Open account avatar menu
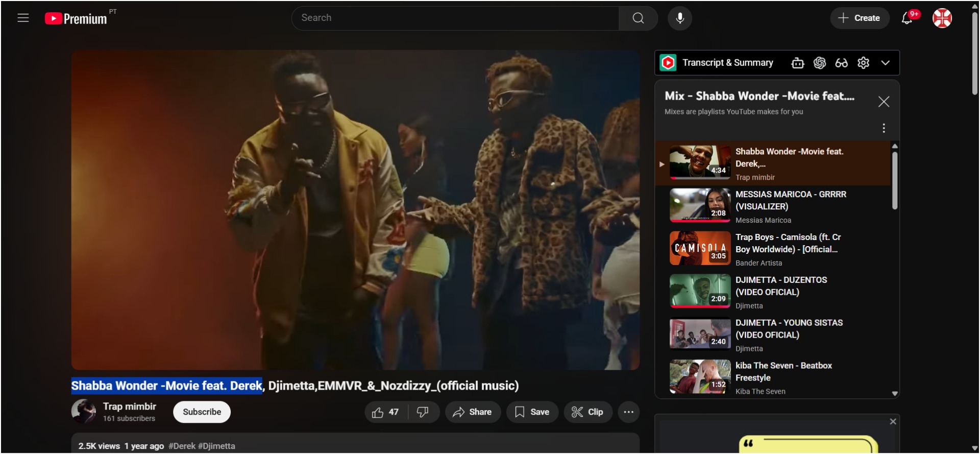Screen dimensions: 980x454 tap(942, 18)
